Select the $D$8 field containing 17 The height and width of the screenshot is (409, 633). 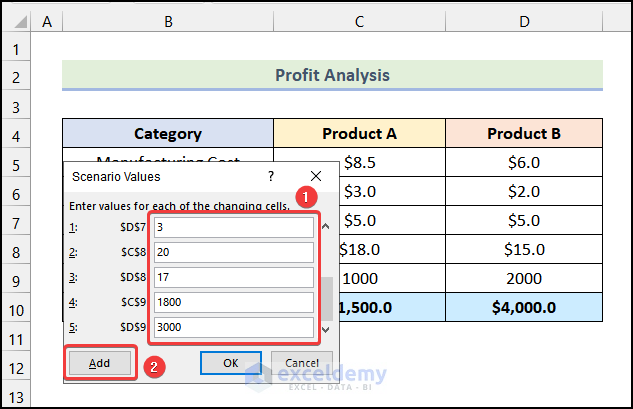[x=233, y=278]
